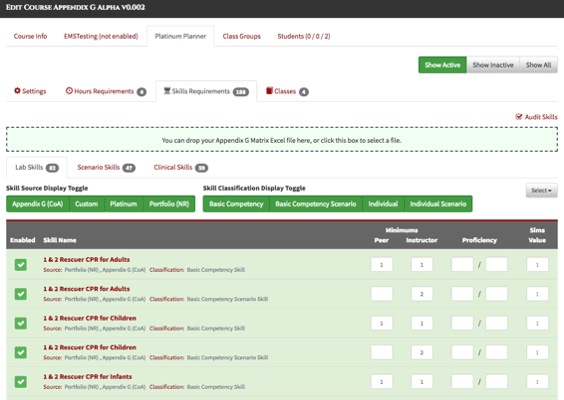This screenshot has width=564, height=400.
Task: Toggle the Appendix G (CoA) source filter
Action: click(38, 204)
